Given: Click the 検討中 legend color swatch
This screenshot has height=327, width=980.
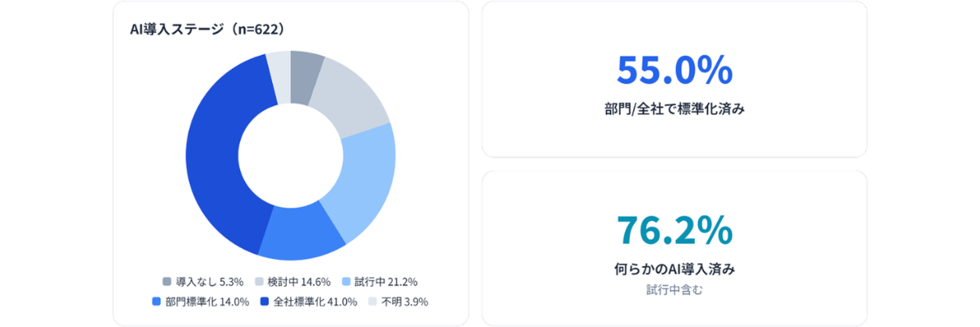Looking at the screenshot, I should click(x=261, y=282).
